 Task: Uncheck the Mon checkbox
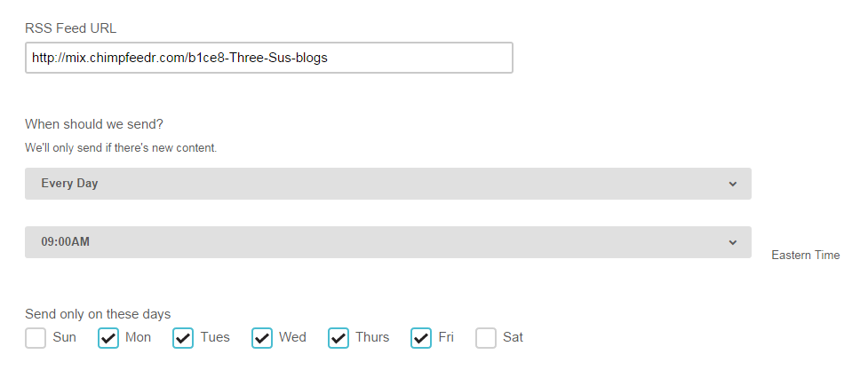[108, 338]
